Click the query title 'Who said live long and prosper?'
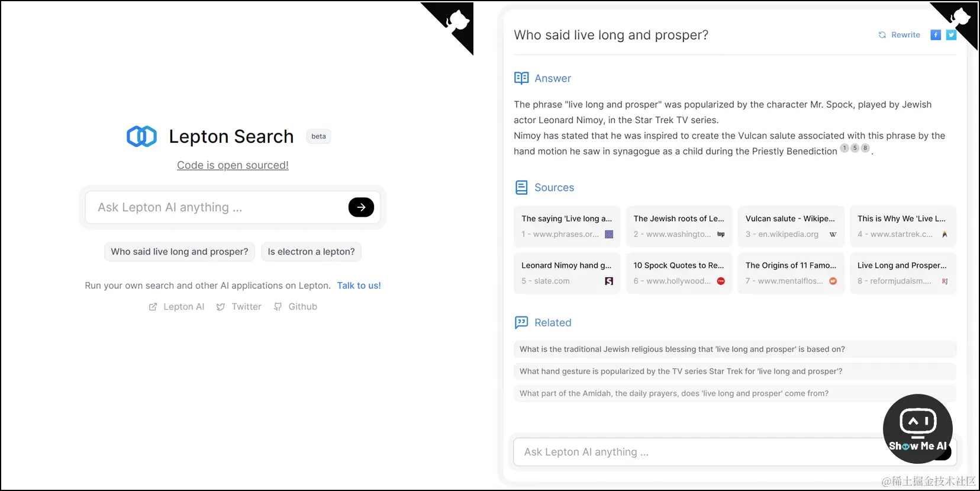 611,35
